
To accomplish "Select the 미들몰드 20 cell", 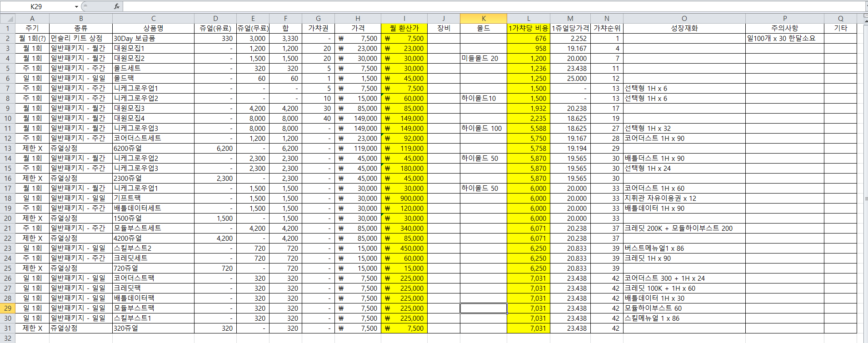I will (x=483, y=59).
